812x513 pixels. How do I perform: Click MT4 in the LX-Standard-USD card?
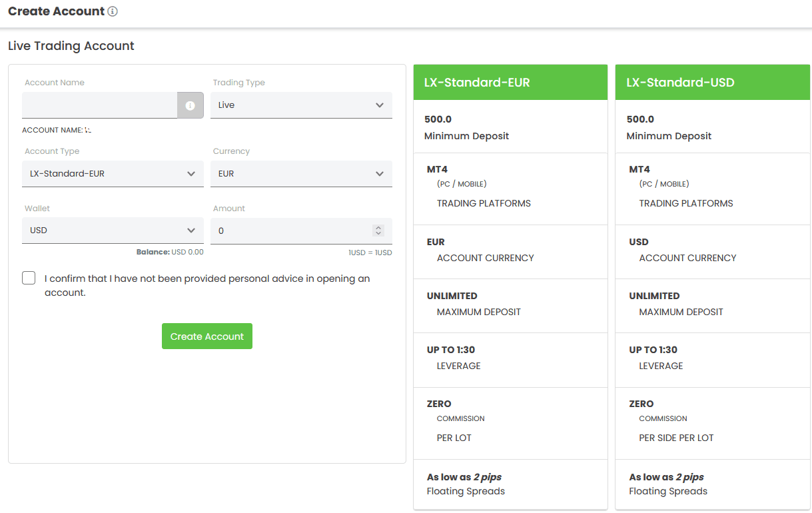pyautogui.click(x=639, y=169)
